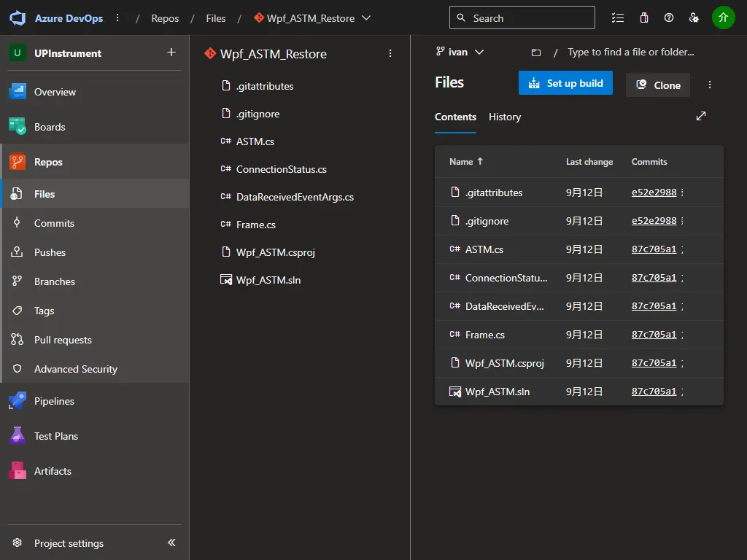
Task: Open the Wpf_ASTM_Restore repository dropdown in breadcrumb
Action: pyautogui.click(x=366, y=18)
